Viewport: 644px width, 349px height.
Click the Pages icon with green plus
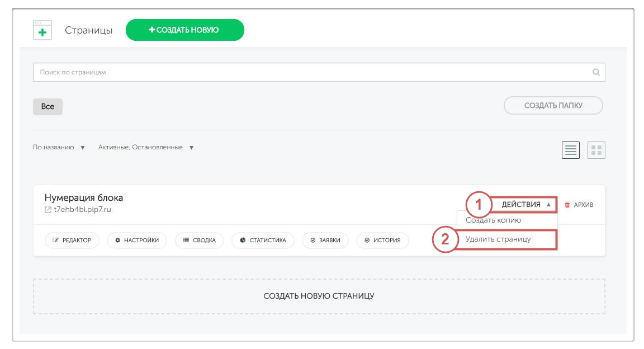[42, 30]
